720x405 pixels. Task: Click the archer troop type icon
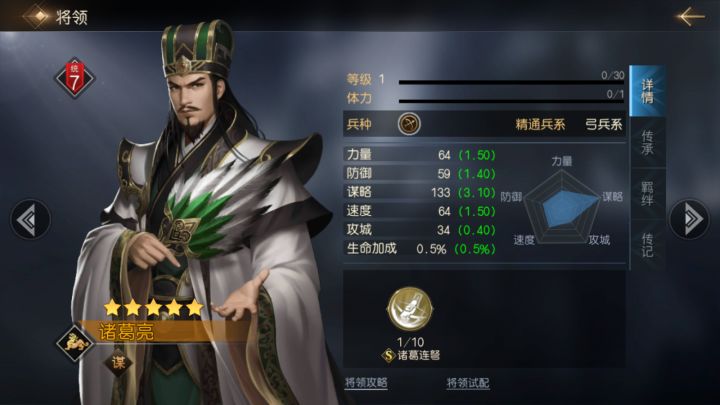409,124
